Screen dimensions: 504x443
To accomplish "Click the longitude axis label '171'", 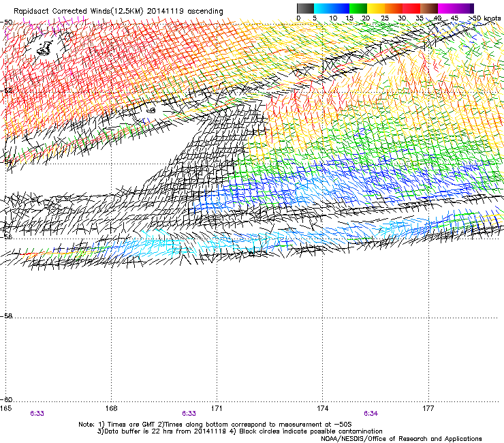I will click(217, 408).
